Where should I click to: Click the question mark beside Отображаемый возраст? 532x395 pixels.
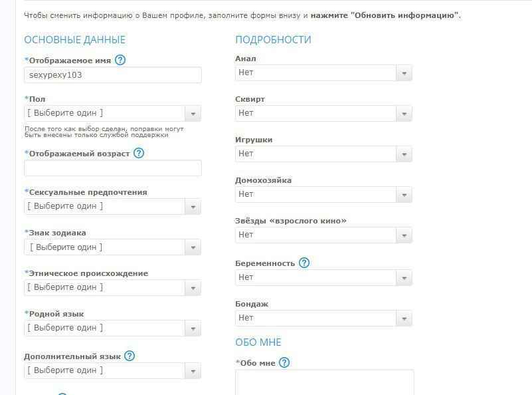[139, 152]
